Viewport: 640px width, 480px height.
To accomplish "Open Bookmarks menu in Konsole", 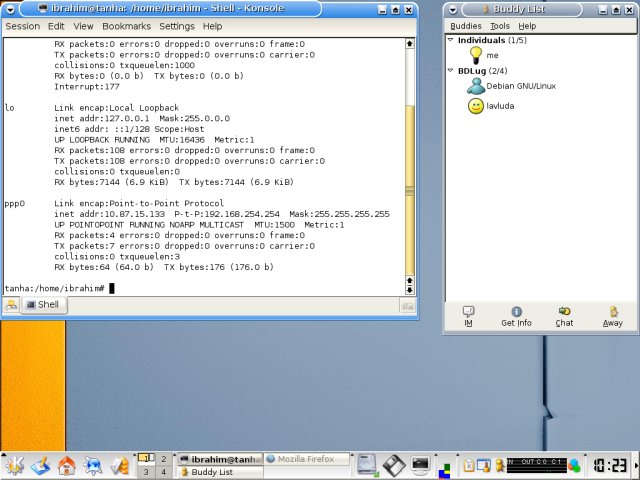I will coord(127,26).
